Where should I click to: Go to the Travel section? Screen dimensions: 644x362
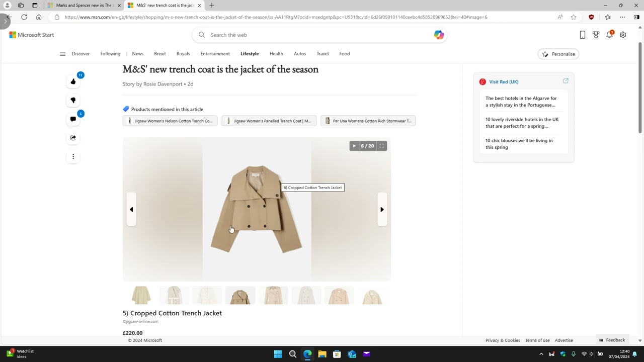[x=323, y=54]
